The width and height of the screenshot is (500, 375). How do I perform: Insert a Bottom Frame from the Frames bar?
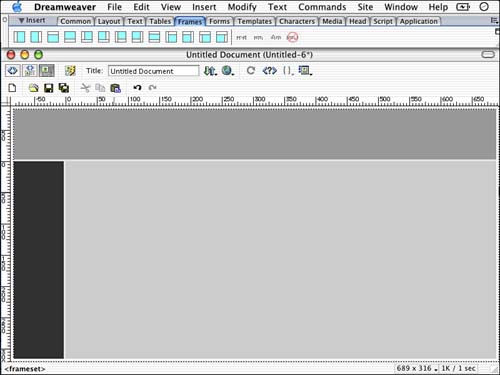point(70,37)
